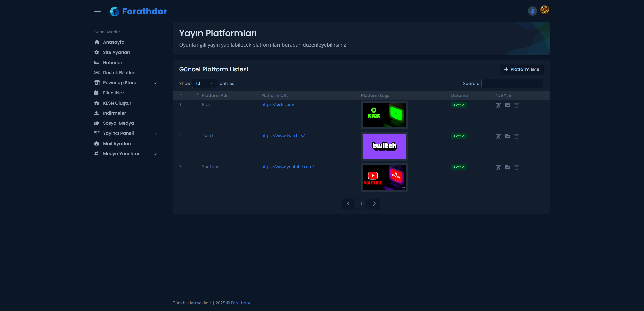The image size is (644, 311).
Task: Click the trash icon for Twitch row
Action: [x=516, y=136]
